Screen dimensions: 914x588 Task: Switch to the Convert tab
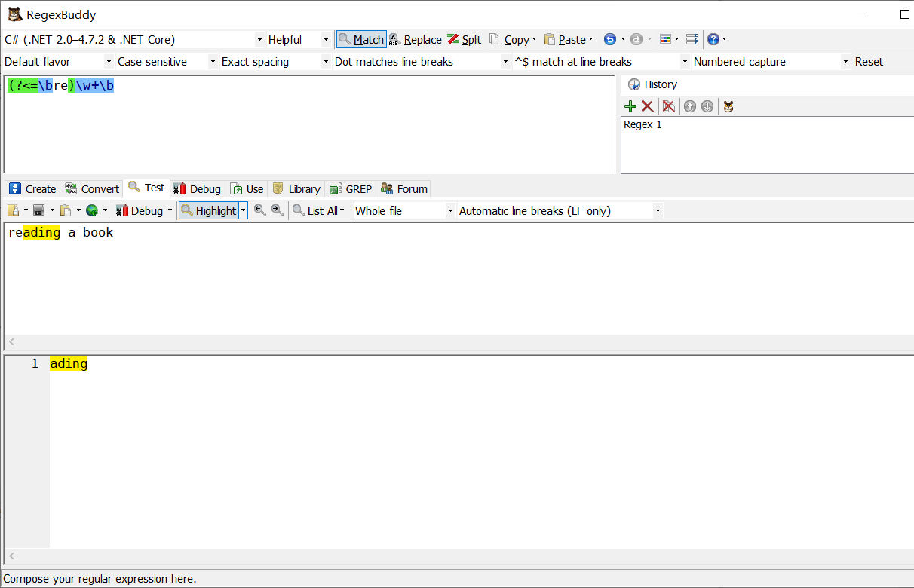(91, 188)
